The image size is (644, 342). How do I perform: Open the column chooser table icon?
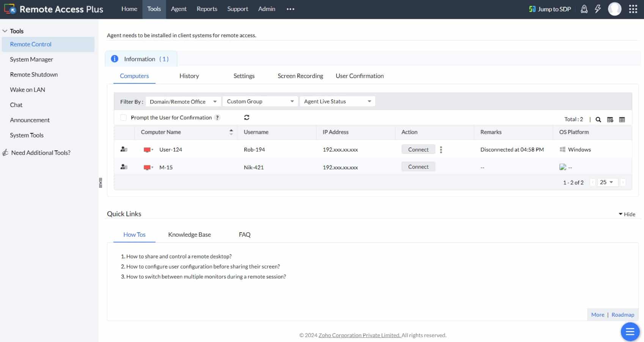point(611,119)
